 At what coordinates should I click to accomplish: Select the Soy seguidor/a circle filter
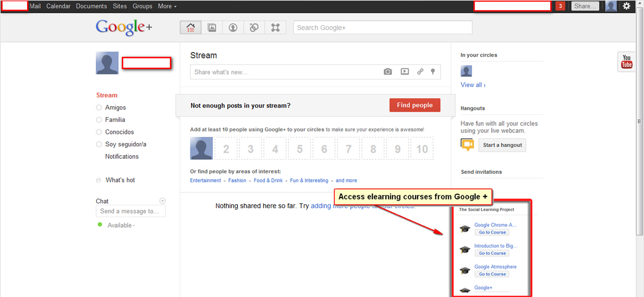point(126,144)
